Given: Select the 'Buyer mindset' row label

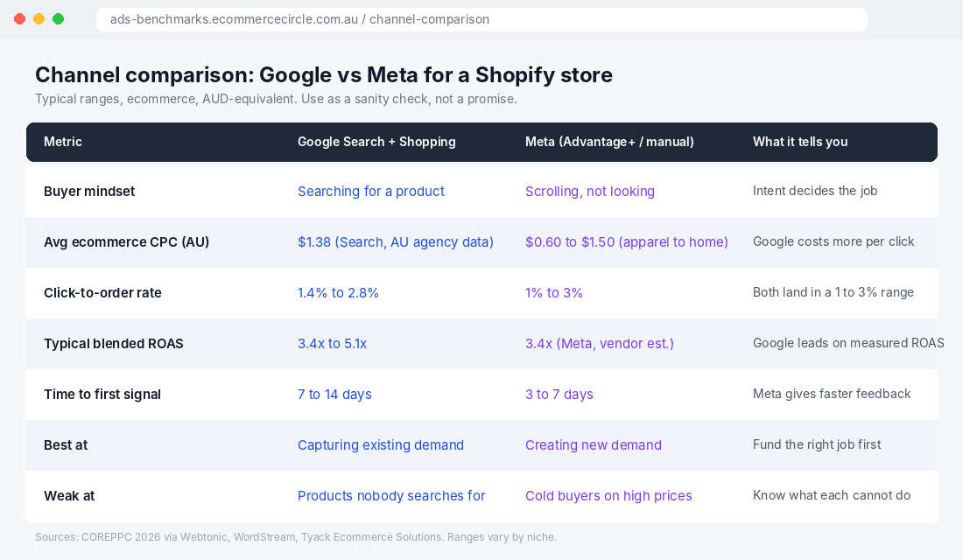Looking at the screenshot, I should pyautogui.click(x=89, y=192).
